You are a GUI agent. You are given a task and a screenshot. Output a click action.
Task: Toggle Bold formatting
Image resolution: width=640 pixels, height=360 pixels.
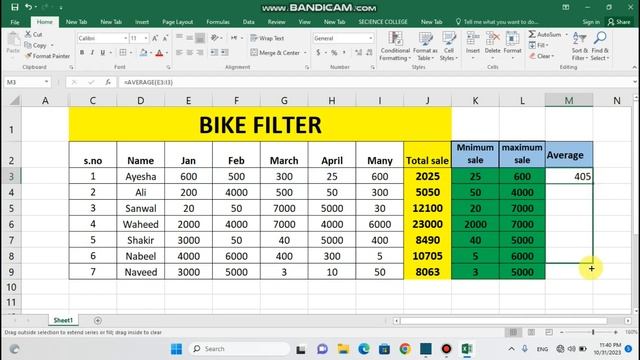point(82,53)
